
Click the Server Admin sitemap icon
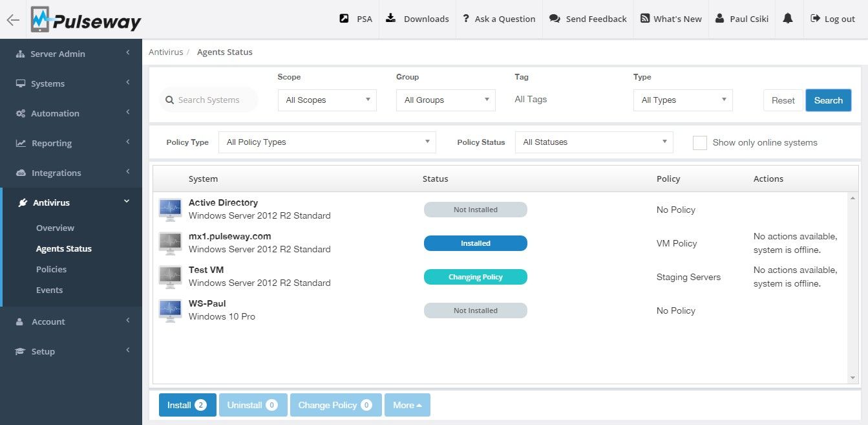[21, 54]
